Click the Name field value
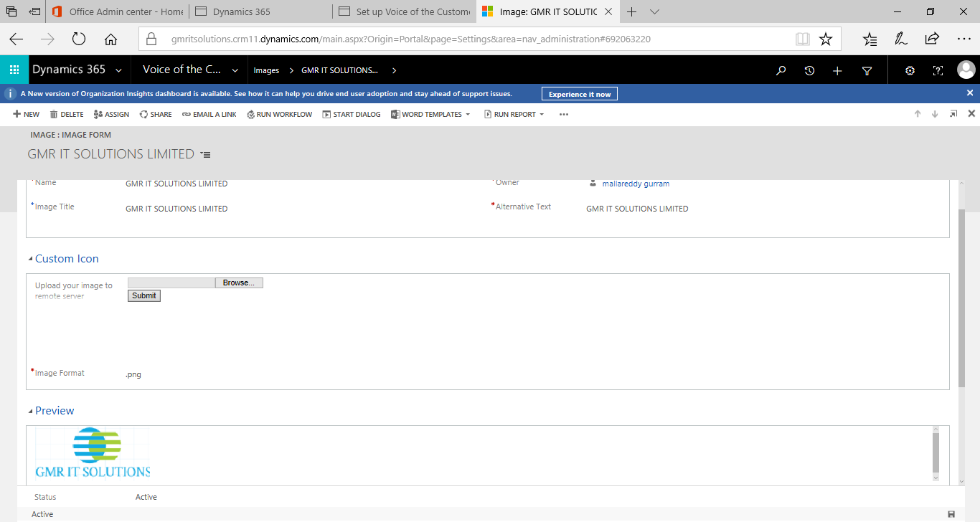This screenshot has height=522, width=980. tap(176, 184)
